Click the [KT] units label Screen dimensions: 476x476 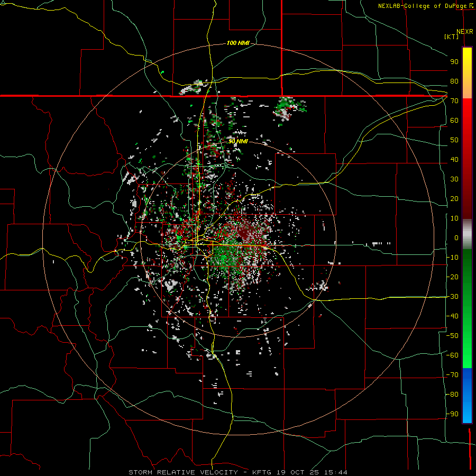(x=452, y=36)
